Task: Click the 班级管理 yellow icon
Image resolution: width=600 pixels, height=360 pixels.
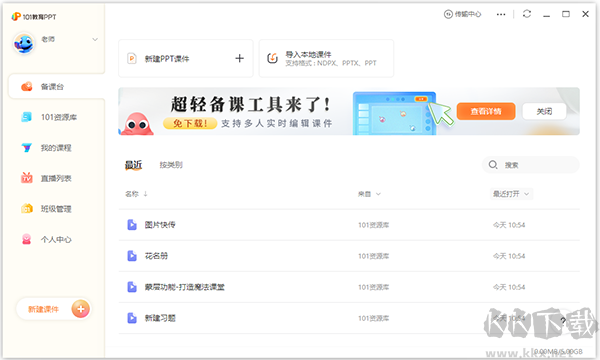Action: [26, 209]
